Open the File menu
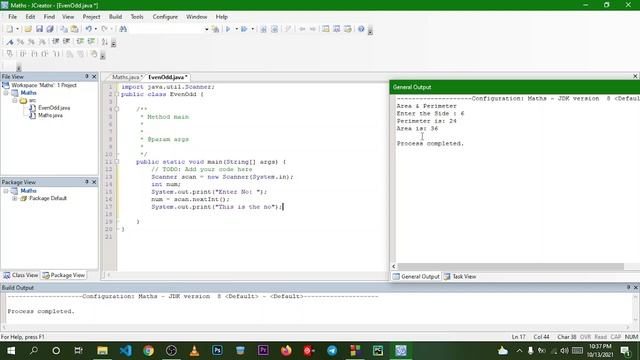This screenshot has height=360, width=640. 13,17
